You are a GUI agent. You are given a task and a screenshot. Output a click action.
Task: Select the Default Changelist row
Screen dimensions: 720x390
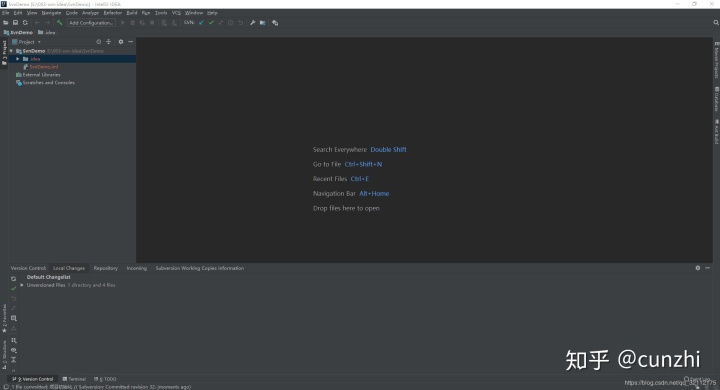49,277
